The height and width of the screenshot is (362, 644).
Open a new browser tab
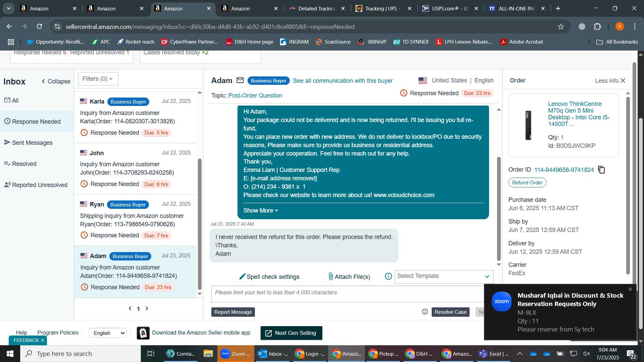(558, 8)
